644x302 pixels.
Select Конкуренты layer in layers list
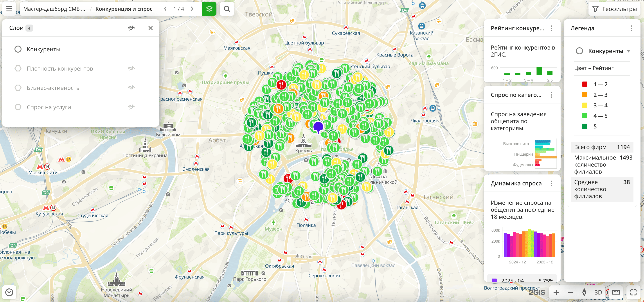tap(43, 49)
